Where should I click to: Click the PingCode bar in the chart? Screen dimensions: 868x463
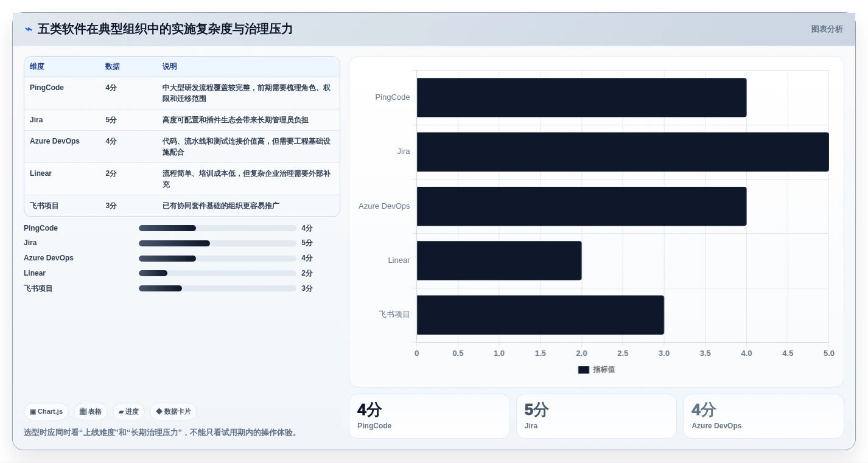coord(581,97)
